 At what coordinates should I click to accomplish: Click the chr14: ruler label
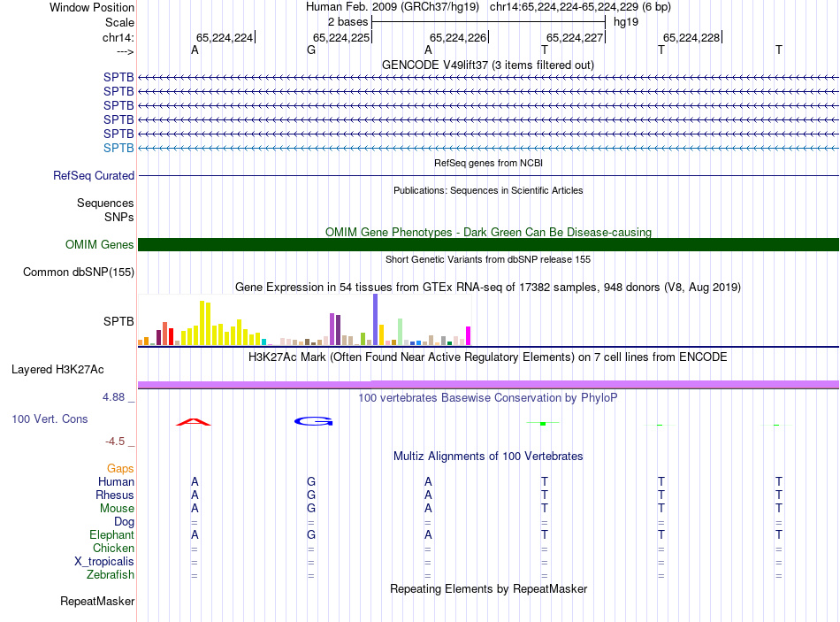click(x=118, y=37)
